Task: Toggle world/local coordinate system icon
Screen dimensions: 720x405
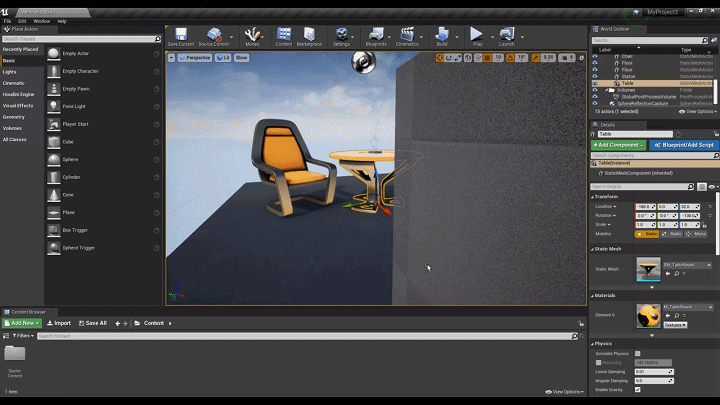Action: 468,58
